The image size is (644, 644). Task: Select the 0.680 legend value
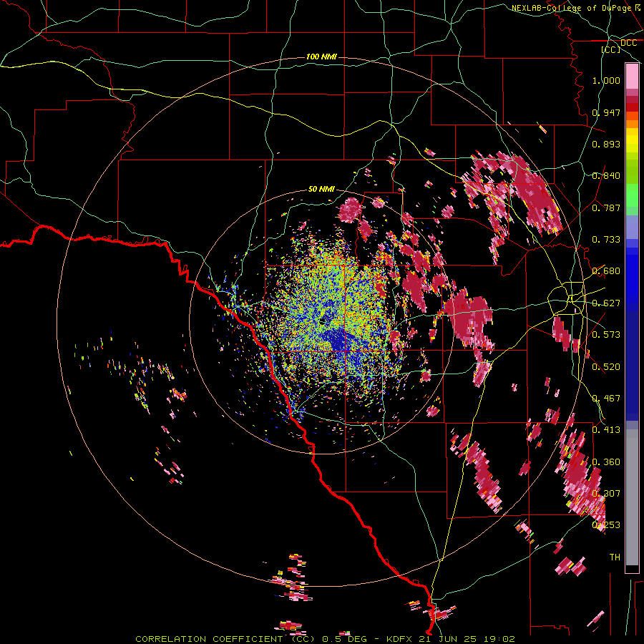606,271
